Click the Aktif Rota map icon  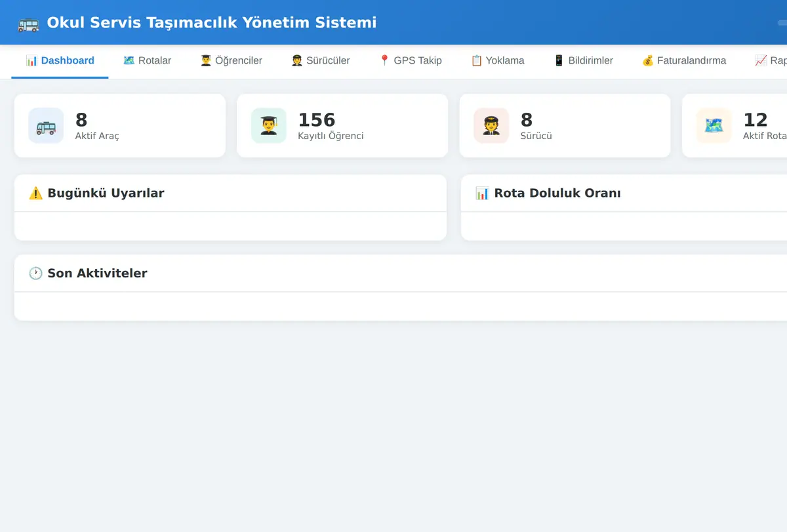point(714,125)
